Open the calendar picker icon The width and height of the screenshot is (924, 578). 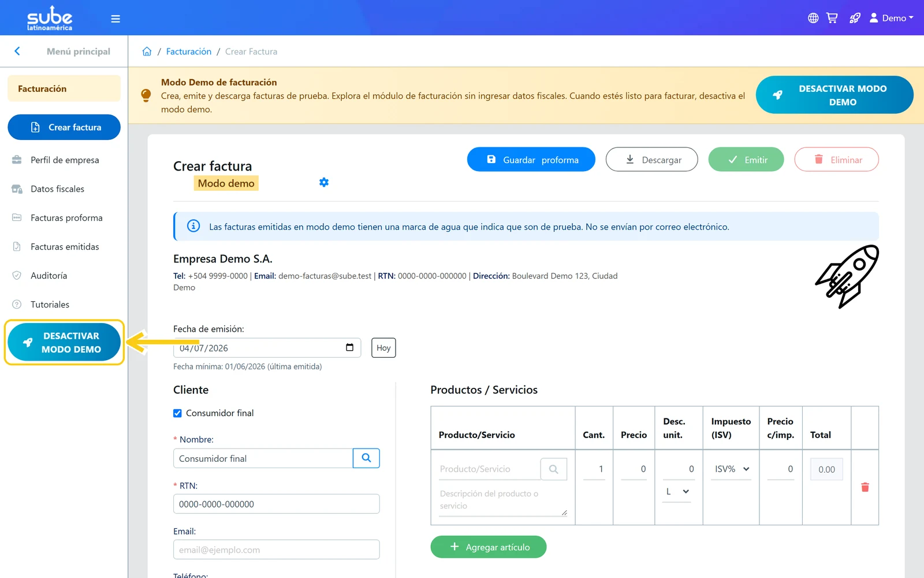349,347
